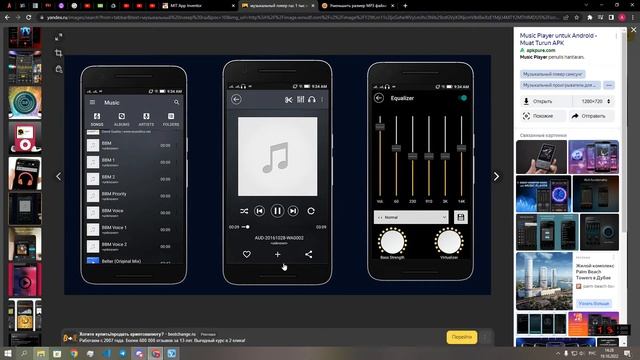Go to the next image with right arrow
Screen dimensions: 640x360
click(496, 176)
